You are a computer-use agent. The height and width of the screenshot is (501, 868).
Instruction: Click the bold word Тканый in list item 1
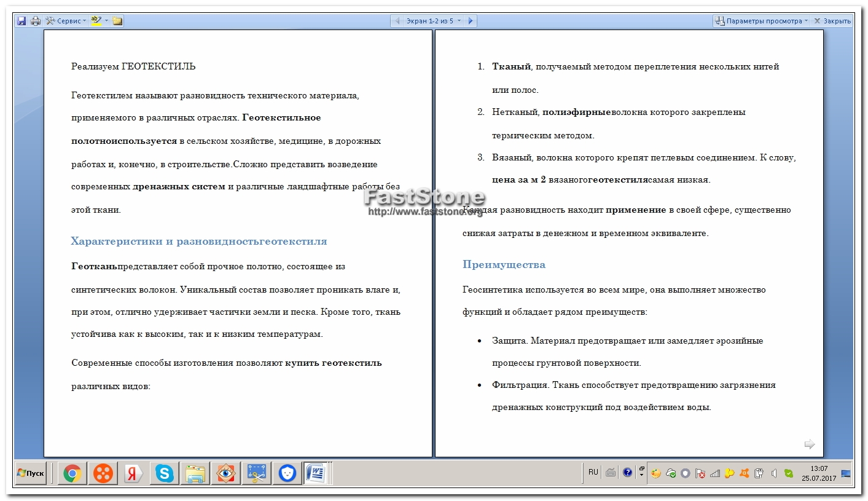511,66
